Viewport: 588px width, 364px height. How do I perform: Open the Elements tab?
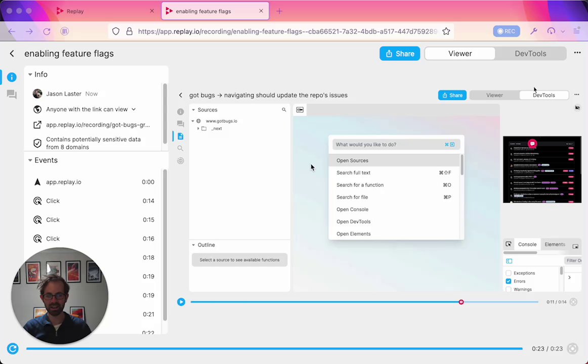(x=555, y=244)
